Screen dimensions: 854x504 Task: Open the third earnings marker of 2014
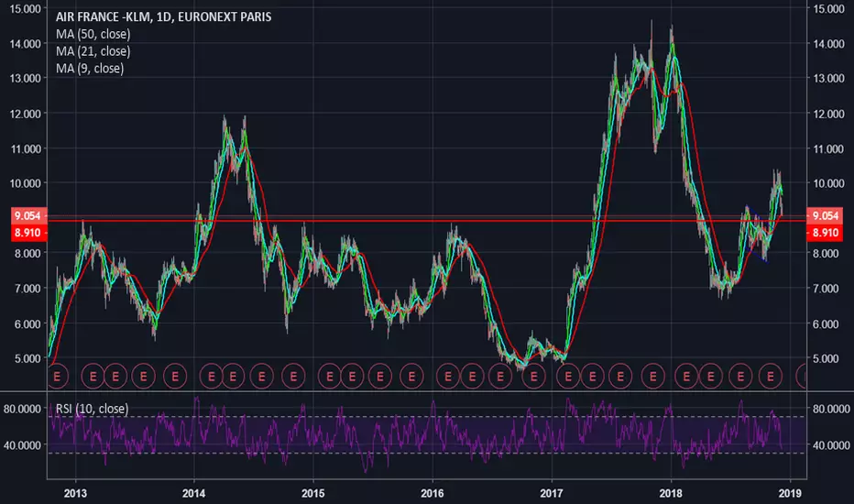pos(261,376)
